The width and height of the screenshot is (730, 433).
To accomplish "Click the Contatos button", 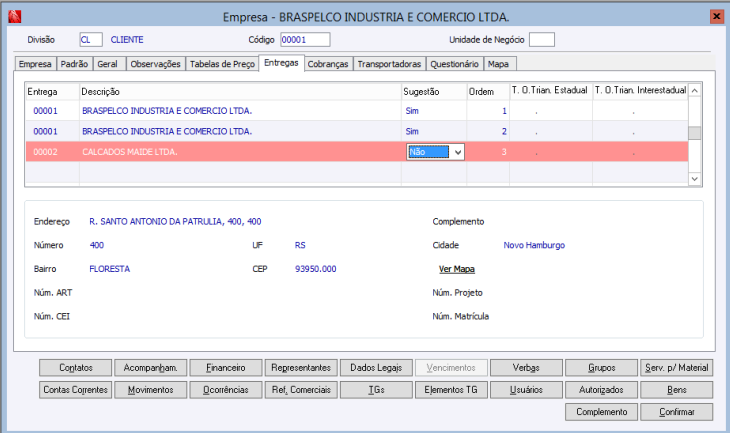I will [75, 368].
